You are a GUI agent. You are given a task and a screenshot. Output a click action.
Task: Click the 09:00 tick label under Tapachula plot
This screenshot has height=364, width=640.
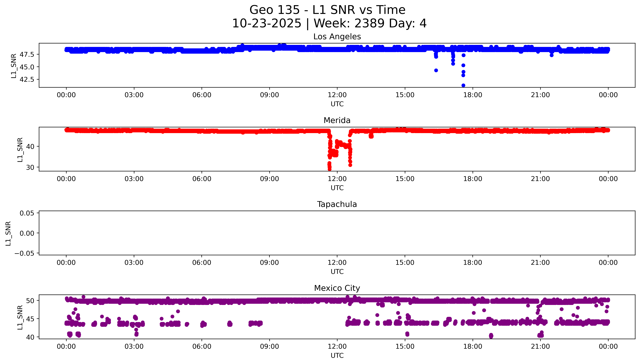269,262
